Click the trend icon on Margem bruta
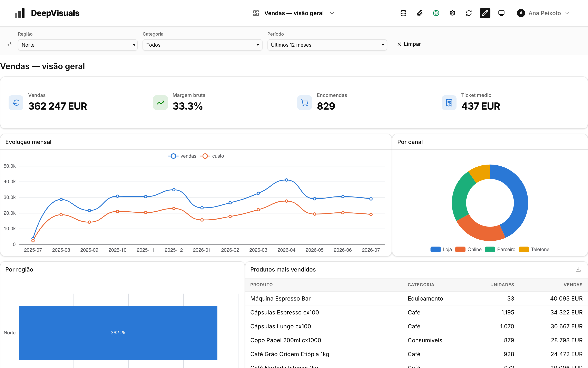Viewport: 588px width, 368px height. (x=160, y=103)
